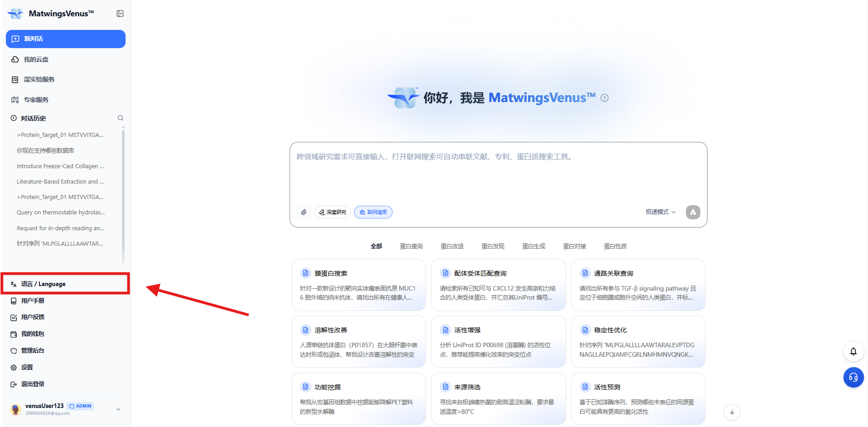Select the 蛋白对接 tab
868x427 pixels.
pos(574,246)
